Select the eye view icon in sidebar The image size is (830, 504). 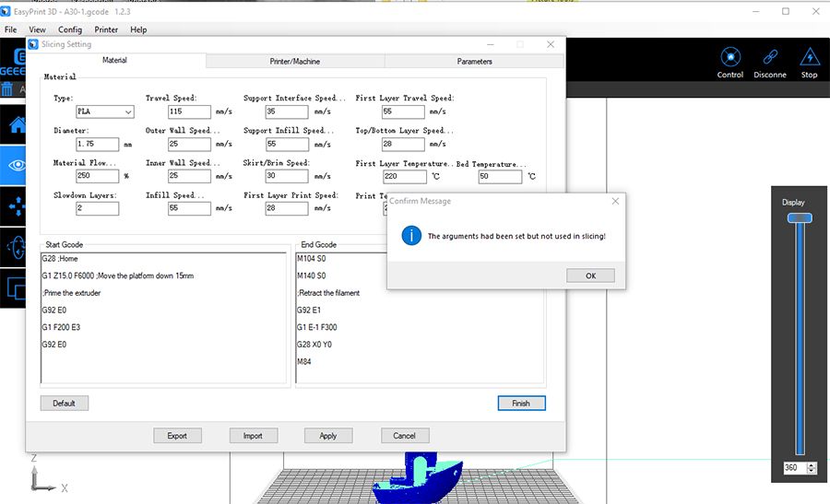(x=16, y=166)
